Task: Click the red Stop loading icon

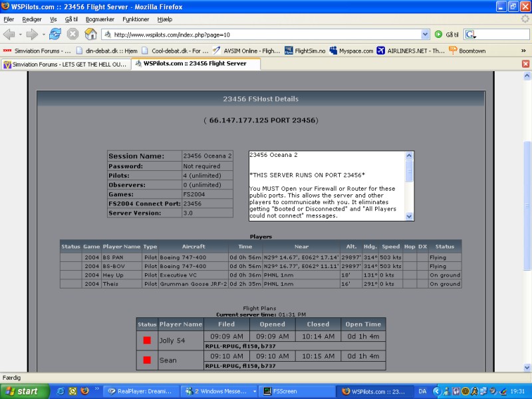Action: (72, 34)
